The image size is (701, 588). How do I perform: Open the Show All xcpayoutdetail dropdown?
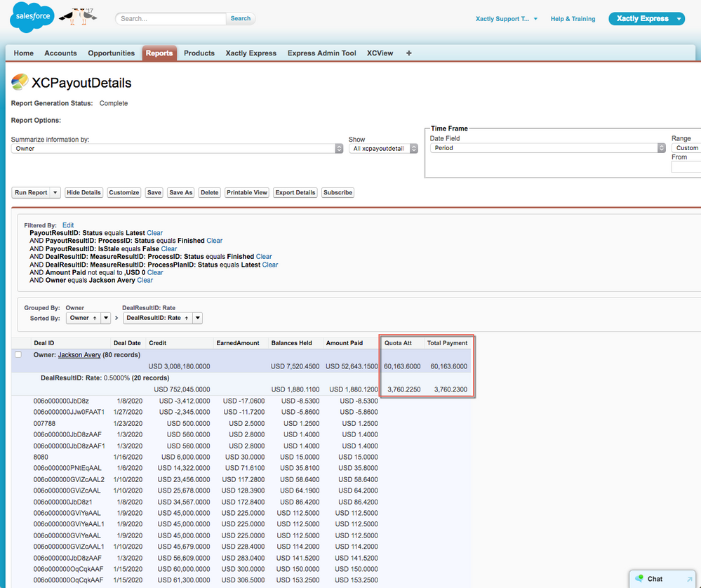tap(383, 149)
